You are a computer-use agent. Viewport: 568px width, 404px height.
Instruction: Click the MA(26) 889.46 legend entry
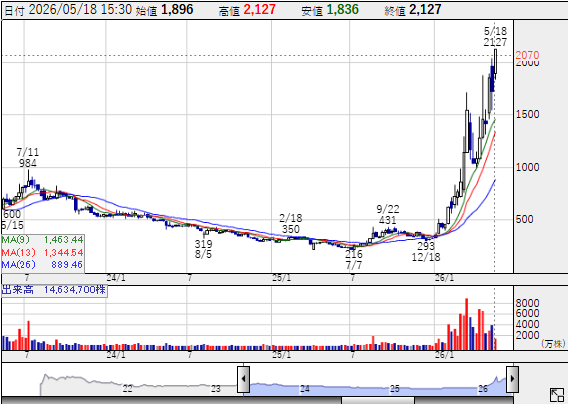click(42, 265)
